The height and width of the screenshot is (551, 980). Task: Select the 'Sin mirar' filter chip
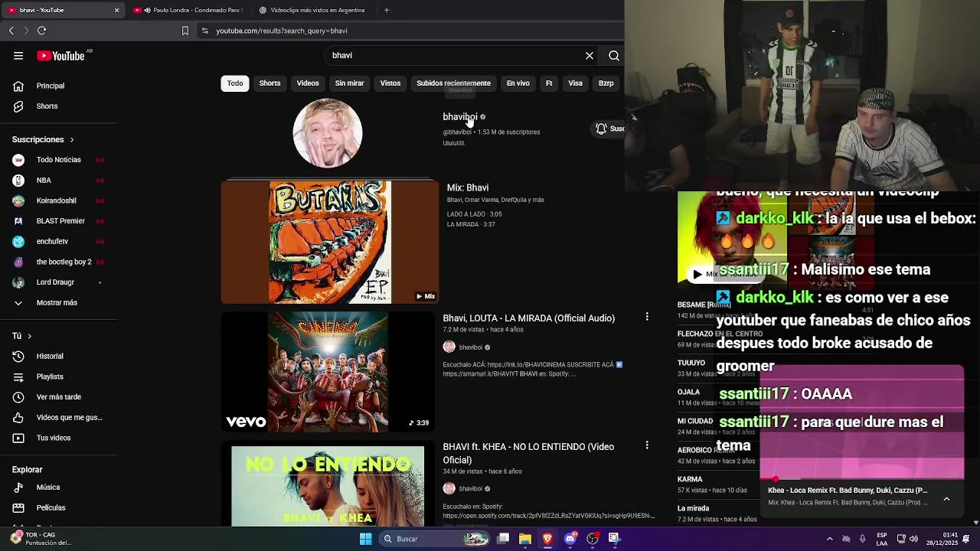(x=349, y=83)
